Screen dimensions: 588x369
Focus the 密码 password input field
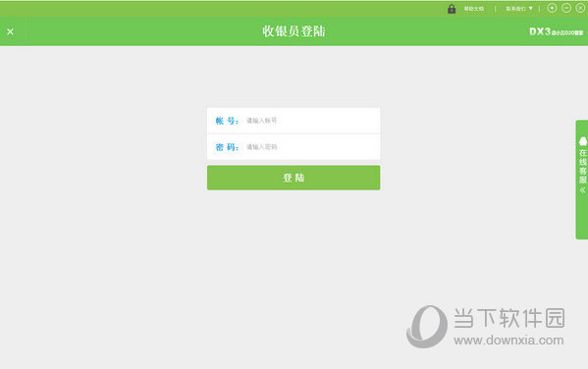pyautogui.click(x=294, y=146)
